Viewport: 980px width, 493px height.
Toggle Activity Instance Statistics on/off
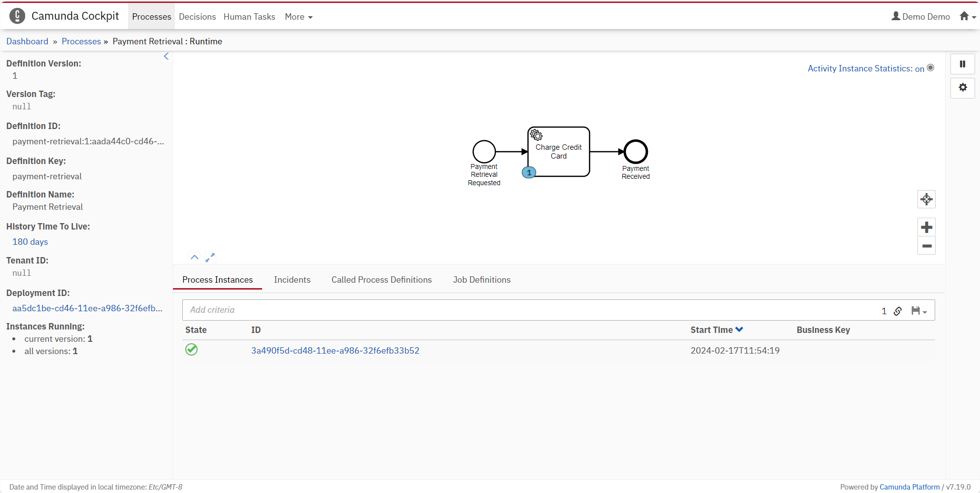[871, 68]
